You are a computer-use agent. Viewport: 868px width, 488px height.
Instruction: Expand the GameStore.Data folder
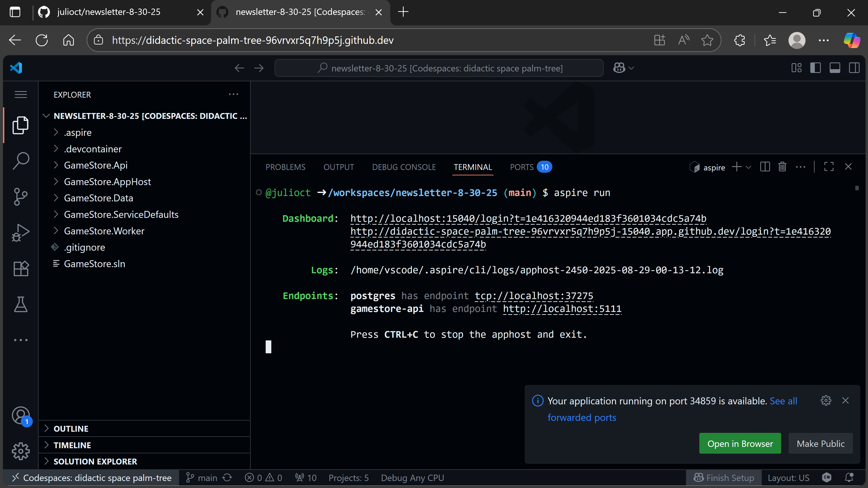pyautogui.click(x=144, y=198)
